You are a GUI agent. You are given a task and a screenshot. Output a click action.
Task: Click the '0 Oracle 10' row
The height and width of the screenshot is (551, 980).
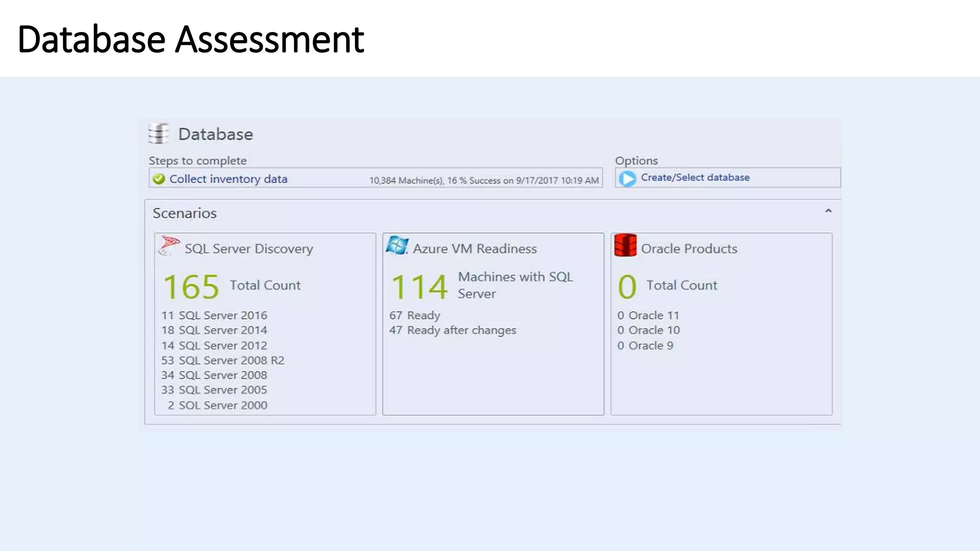pos(648,330)
